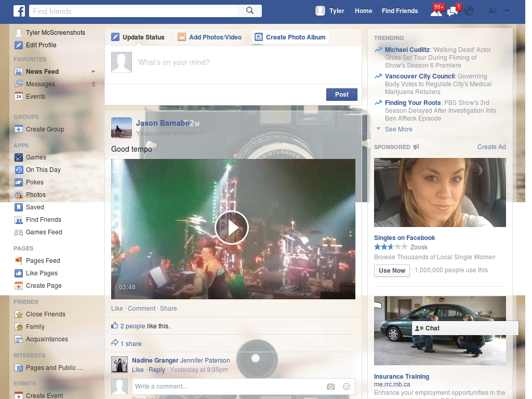Click Jason Barnabe's avatar thumbnail
This screenshot has width=532, height=399.
tap(122, 128)
